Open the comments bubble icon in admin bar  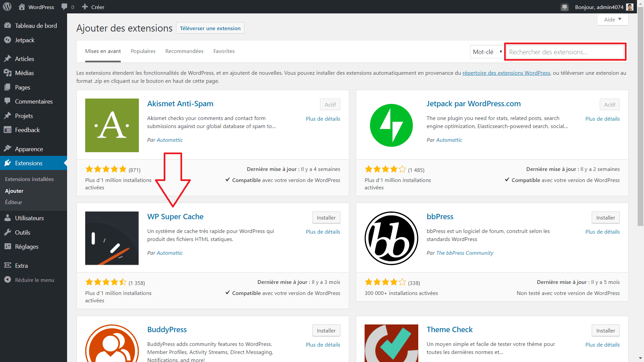pyautogui.click(x=64, y=7)
